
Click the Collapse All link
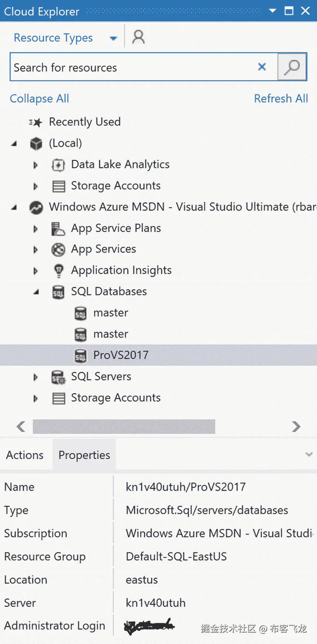[39, 99]
